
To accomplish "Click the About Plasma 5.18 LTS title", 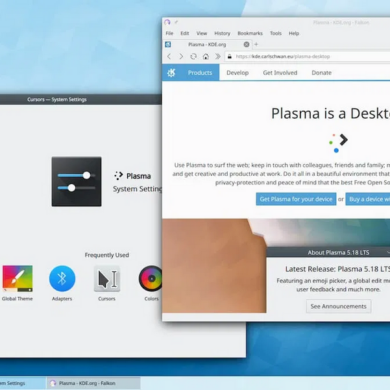I will tap(338, 252).
